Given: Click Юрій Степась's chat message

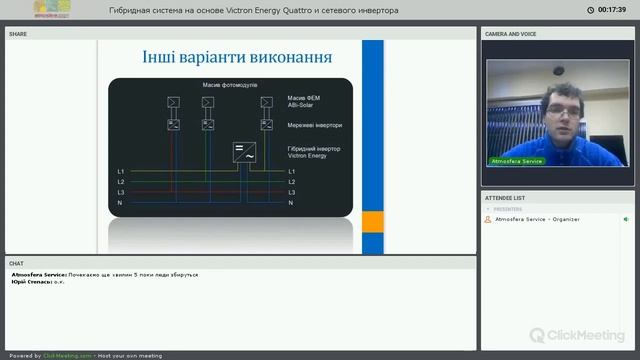Looking at the screenshot, I should coord(38,282).
